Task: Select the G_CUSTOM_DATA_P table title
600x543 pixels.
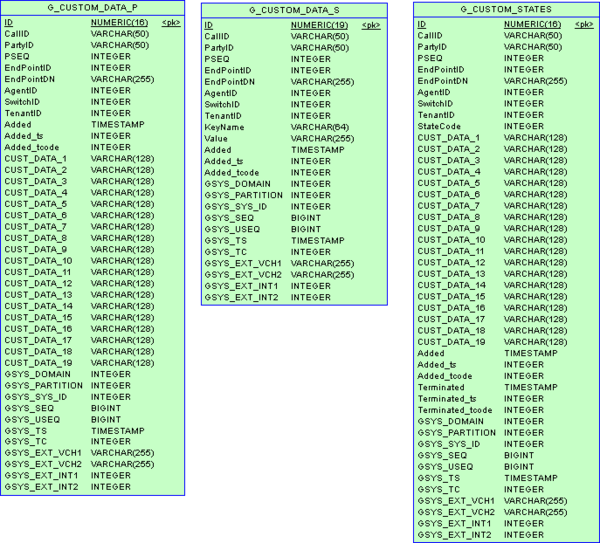Action: coord(93,8)
